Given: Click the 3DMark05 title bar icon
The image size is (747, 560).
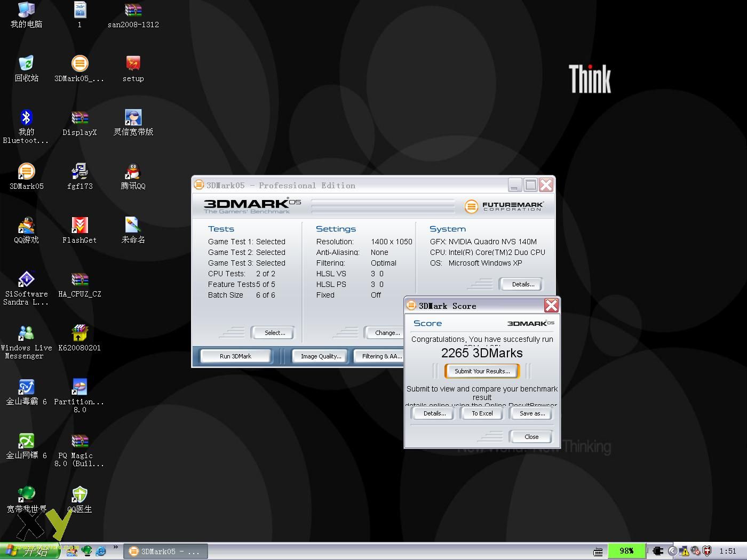Looking at the screenshot, I should pyautogui.click(x=199, y=185).
